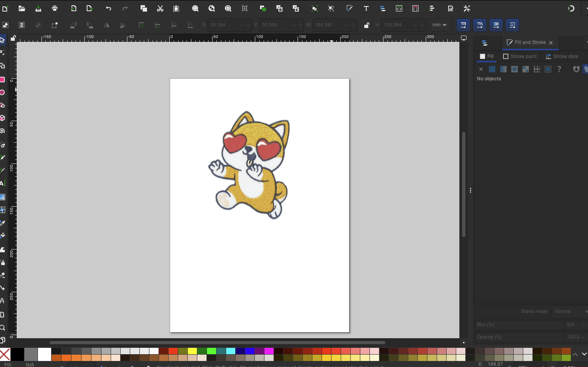
Task: Expand the color palette menu arrow
Action: pyautogui.click(x=584, y=354)
